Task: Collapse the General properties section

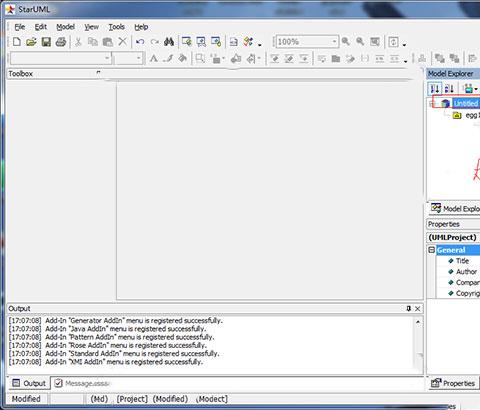Action: click(x=432, y=250)
